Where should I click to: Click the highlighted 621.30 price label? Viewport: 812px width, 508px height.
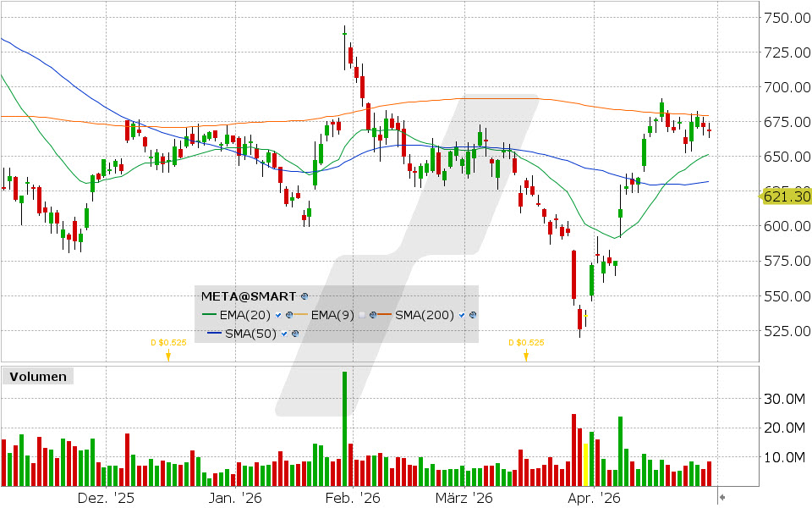(x=786, y=196)
